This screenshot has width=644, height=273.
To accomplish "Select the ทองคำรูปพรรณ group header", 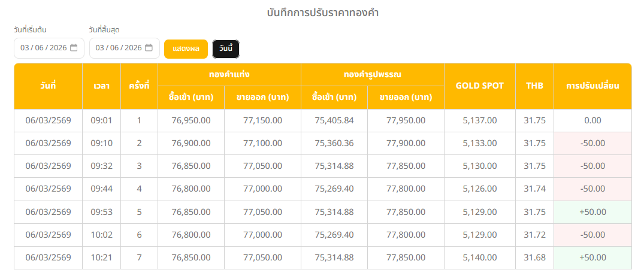I will 372,75.
